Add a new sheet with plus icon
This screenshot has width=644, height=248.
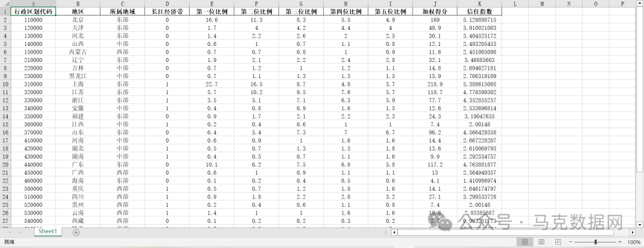[x=76, y=232]
